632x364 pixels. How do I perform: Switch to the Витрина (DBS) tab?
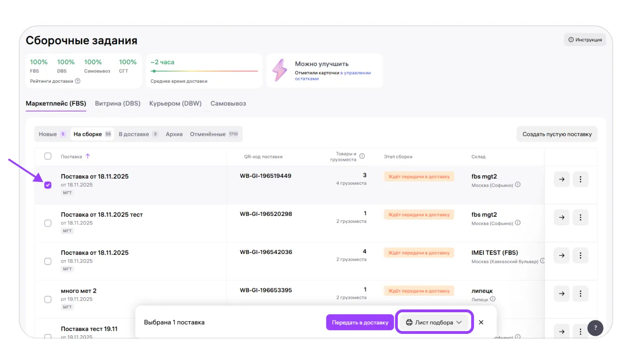coord(118,103)
